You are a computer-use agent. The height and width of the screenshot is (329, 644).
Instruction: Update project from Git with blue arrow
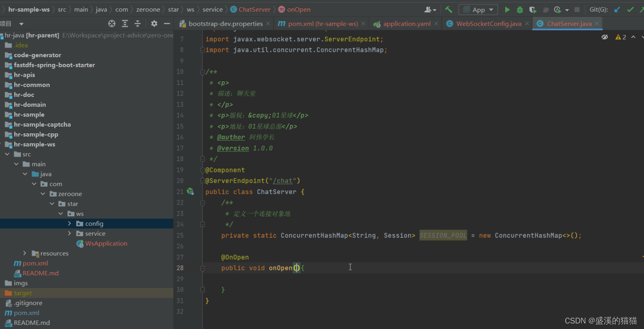point(617,9)
